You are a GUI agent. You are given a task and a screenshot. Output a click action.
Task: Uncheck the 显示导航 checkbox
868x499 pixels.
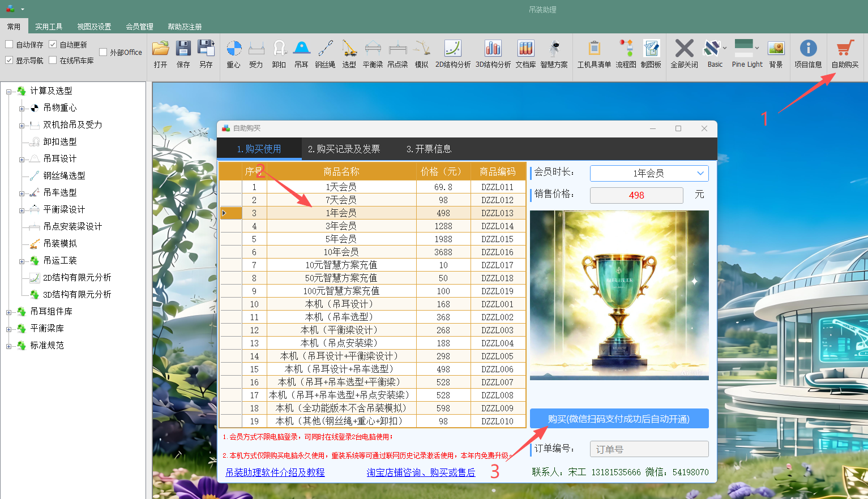tap(9, 61)
